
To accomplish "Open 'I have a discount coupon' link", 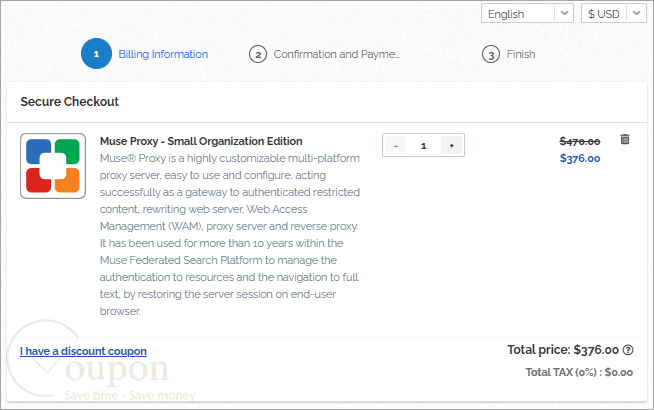I will pyautogui.click(x=83, y=351).
